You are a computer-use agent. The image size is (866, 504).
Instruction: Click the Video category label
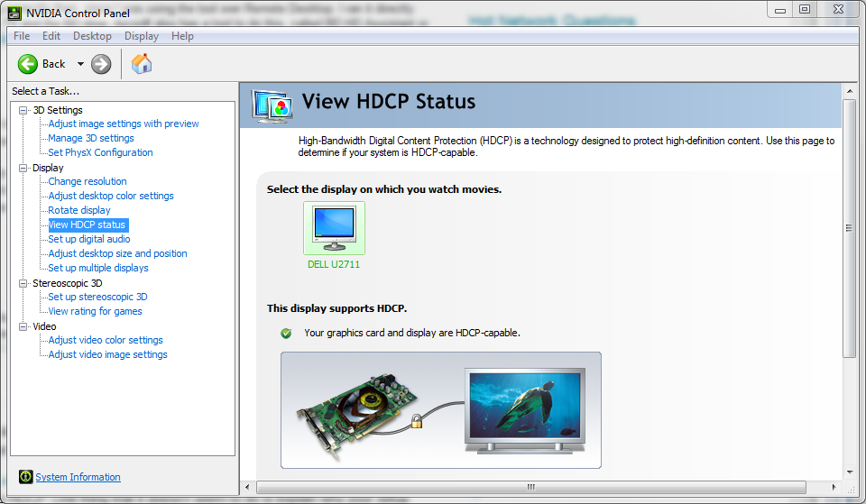pos(44,326)
